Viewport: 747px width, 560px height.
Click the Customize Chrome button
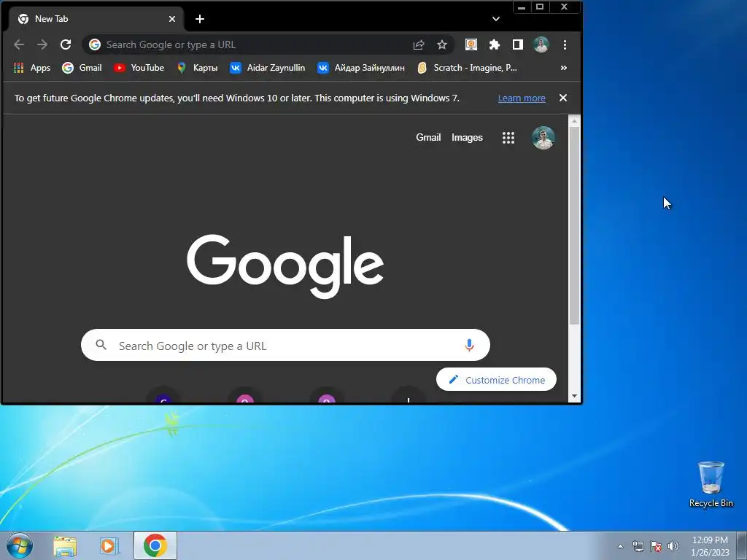point(496,379)
